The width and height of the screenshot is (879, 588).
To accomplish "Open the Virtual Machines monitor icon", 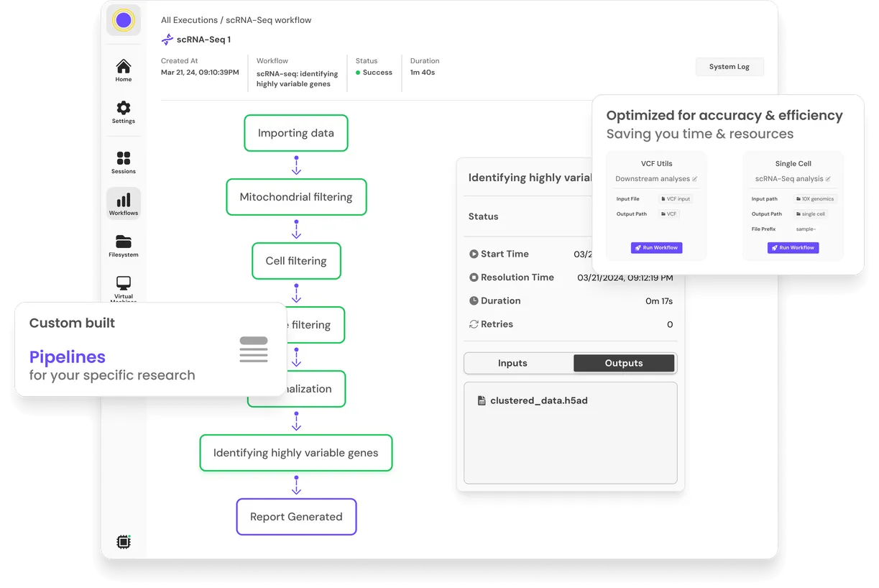I will (124, 283).
